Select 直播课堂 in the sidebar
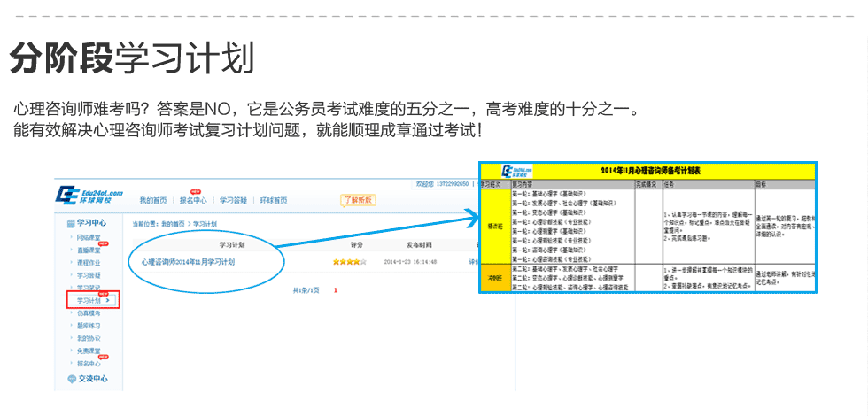This screenshot has width=868, height=416. point(89,250)
